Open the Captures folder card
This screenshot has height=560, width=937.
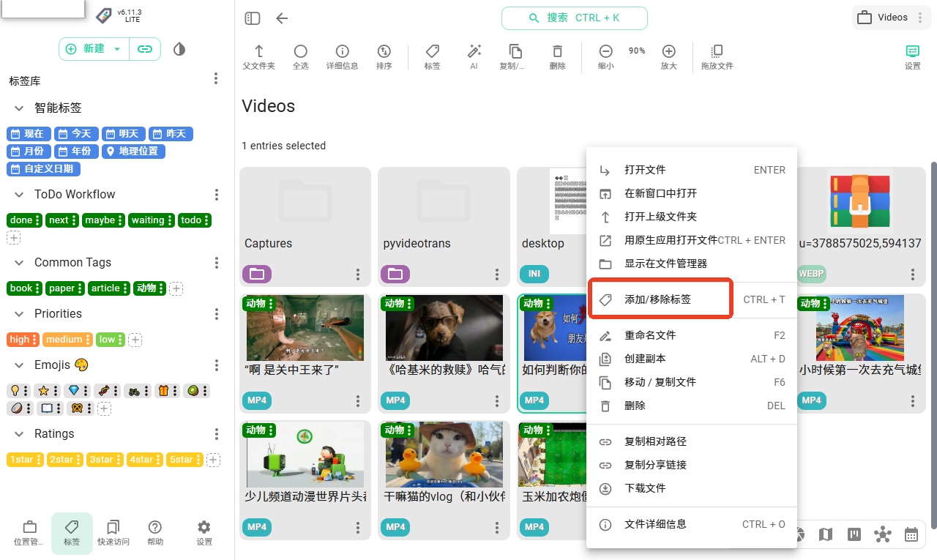tap(305, 226)
